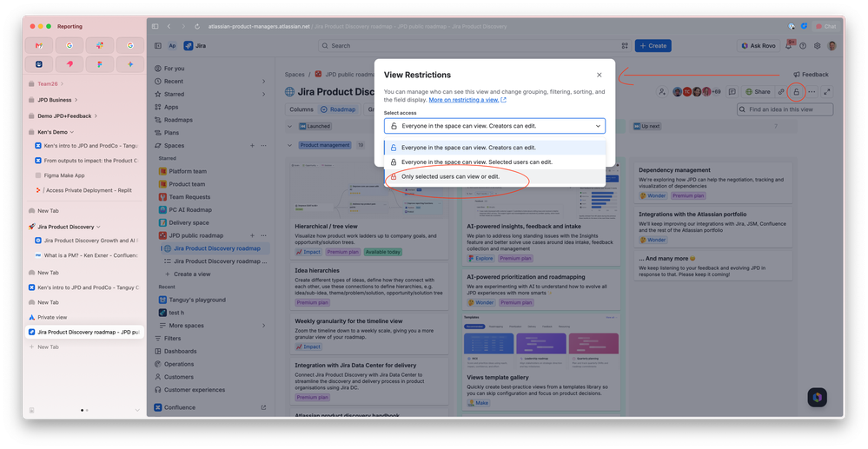
Task: Open Confluence external link icon
Action: coord(263,407)
